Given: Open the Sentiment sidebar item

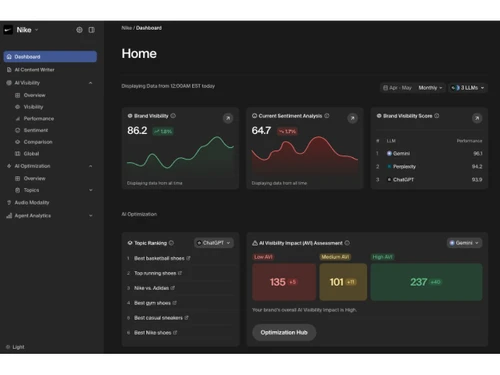Looking at the screenshot, I should pyautogui.click(x=36, y=130).
